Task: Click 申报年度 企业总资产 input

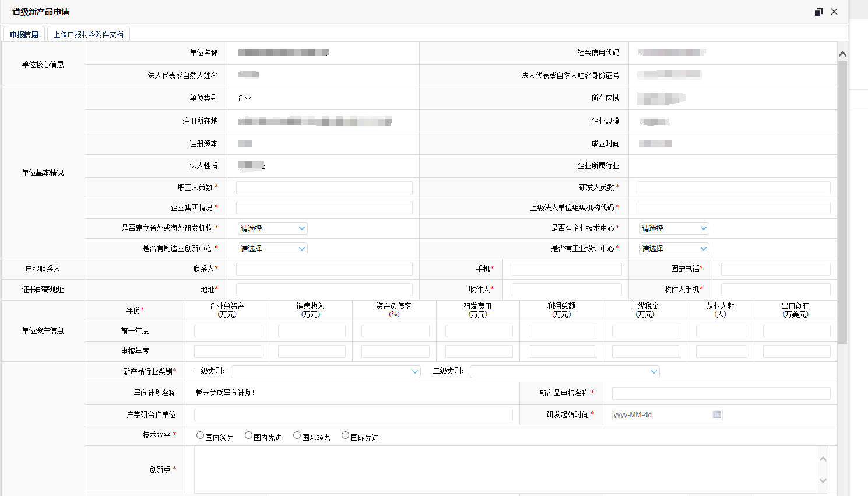Action: [x=228, y=351]
